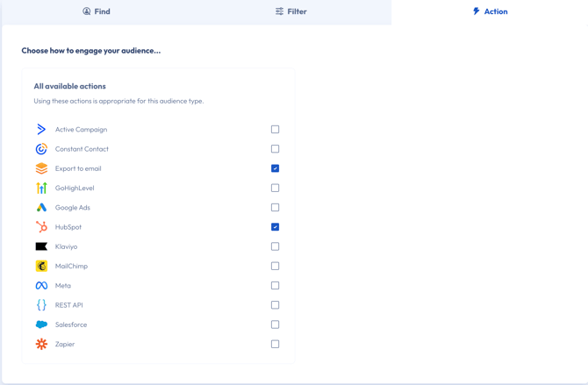This screenshot has height=385, width=588.
Task: Click the Google Ads label text
Action: [x=73, y=208]
